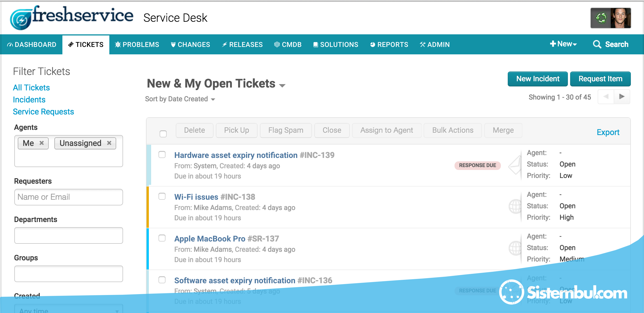The width and height of the screenshot is (644, 313).
Task: Focus the Groups filter field
Action: (x=69, y=274)
